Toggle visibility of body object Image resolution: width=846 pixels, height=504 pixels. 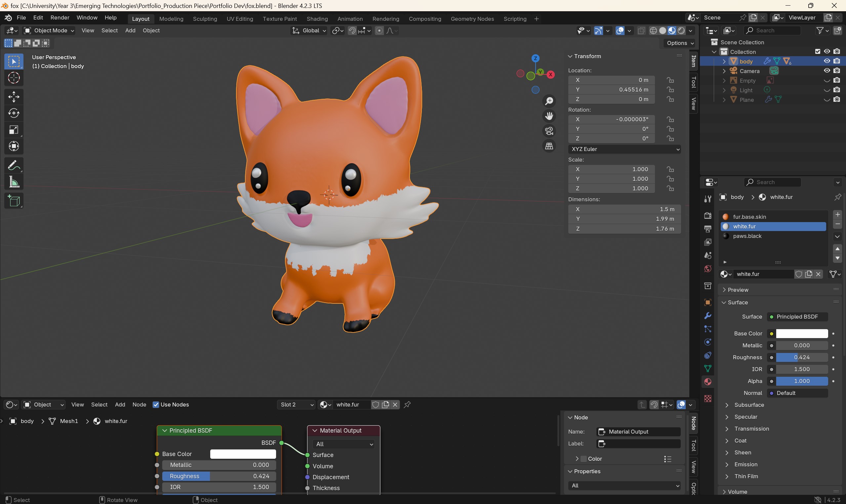[827, 61]
